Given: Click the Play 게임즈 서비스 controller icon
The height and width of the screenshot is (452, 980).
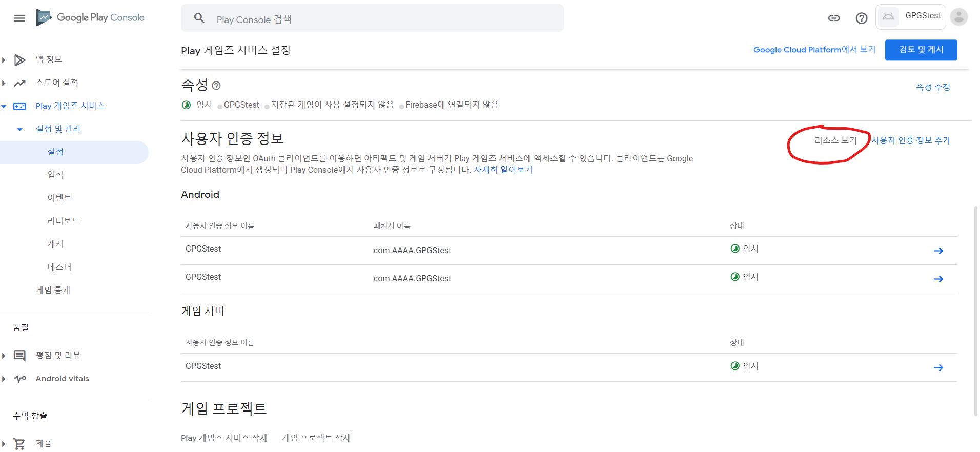Looking at the screenshot, I should [19, 106].
